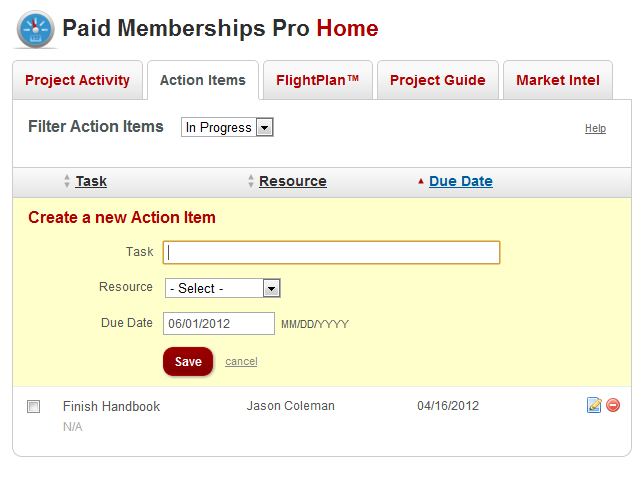This screenshot has width=644, height=478.
Task: Focus the Task text input field
Action: tap(331, 253)
